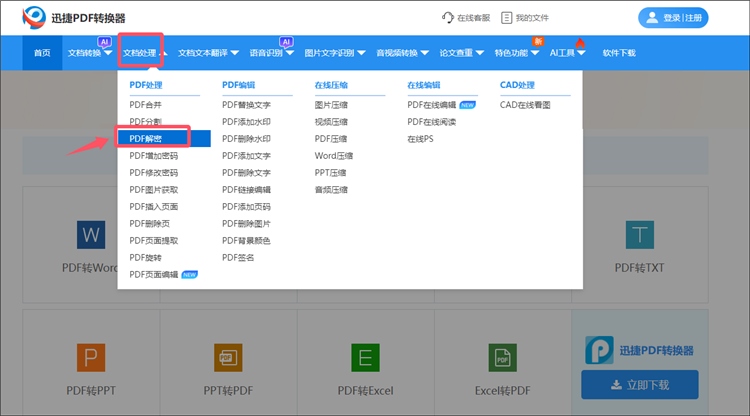This screenshot has height=416, width=750.
Task: Select PPT压缩 menu item
Action: [331, 173]
